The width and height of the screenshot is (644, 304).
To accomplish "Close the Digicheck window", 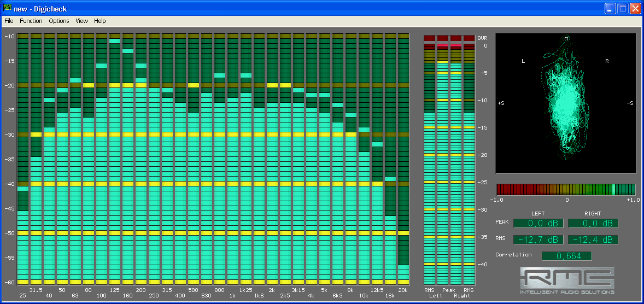I will pos(635,9).
